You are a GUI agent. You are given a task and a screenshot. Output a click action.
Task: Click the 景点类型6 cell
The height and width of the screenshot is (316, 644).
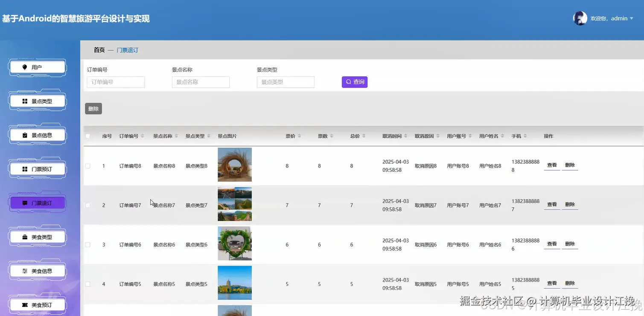coord(196,245)
